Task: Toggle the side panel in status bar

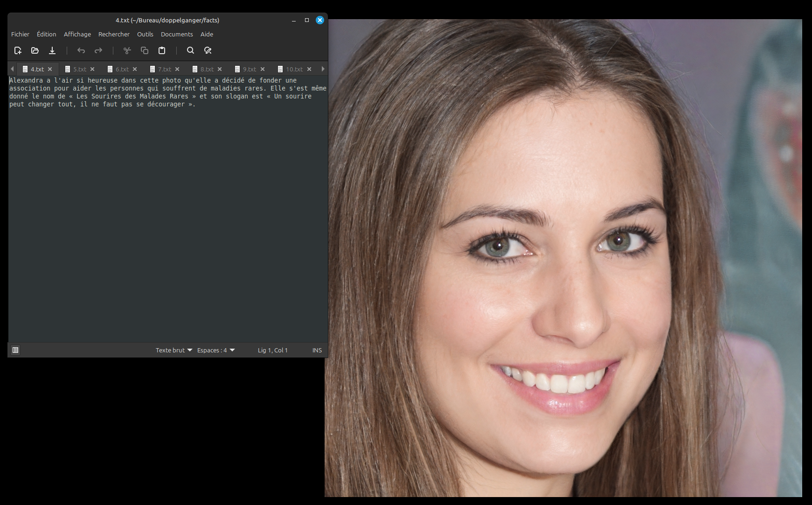Action: (15, 350)
